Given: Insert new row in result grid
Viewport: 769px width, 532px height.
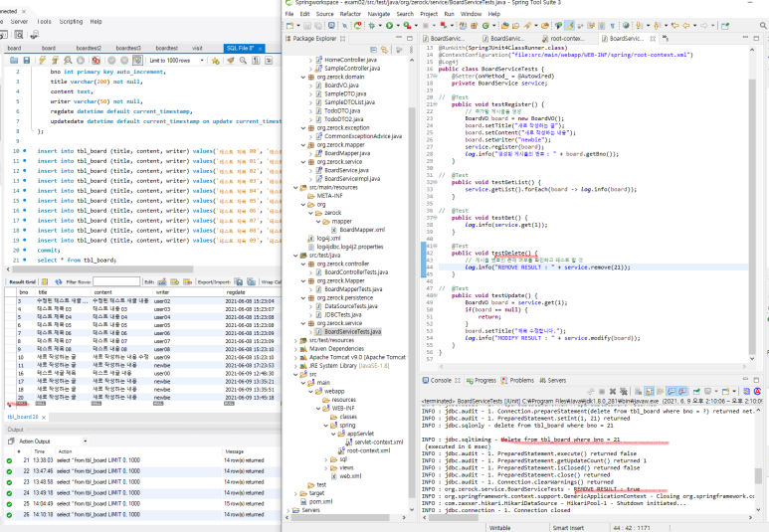Looking at the screenshot, I should pos(175,282).
